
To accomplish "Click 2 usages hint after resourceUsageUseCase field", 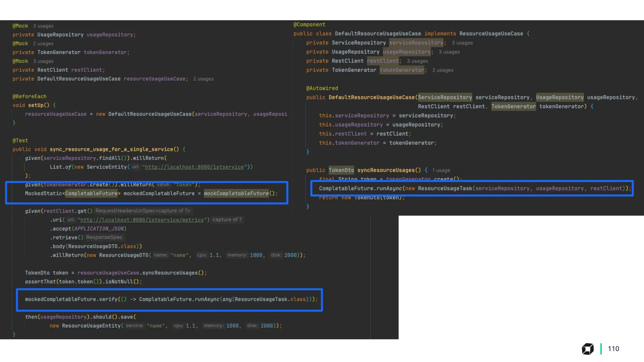I will (x=203, y=79).
